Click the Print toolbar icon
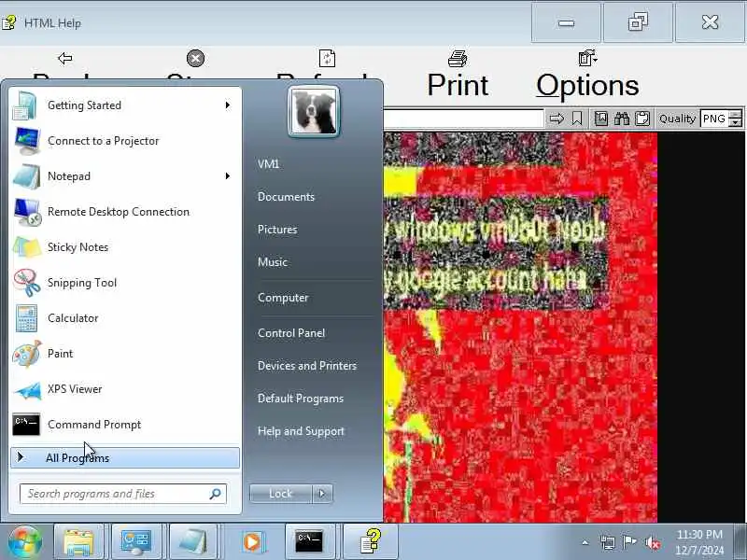The image size is (747, 560). (458, 59)
